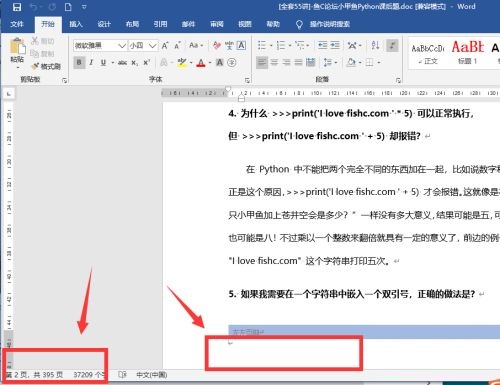Switch to the 设计 ribbon tab
This screenshot has width=500, height=385.
pyautogui.click(x=104, y=24)
